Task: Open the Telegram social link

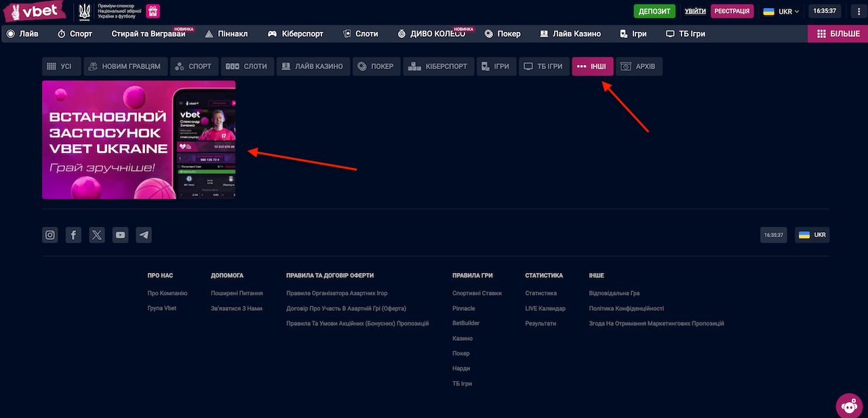Action: pos(144,235)
